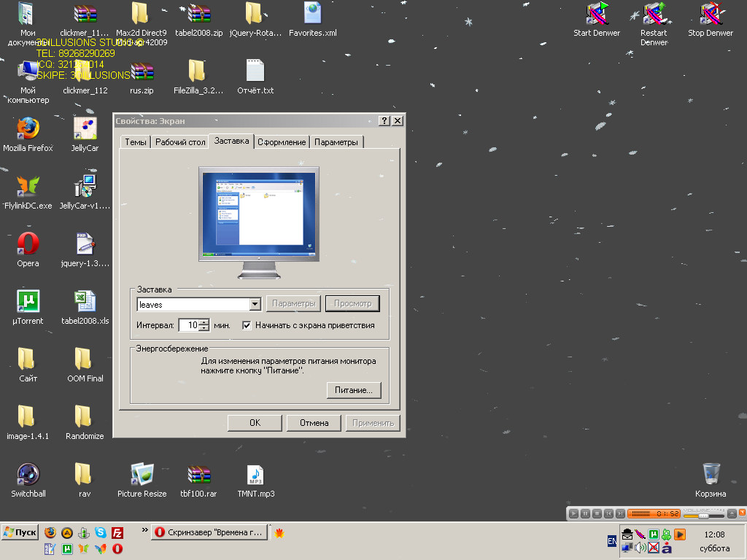Open the Рабочий стол tab
Screen dimensions: 747x560
tap(179, 142)
